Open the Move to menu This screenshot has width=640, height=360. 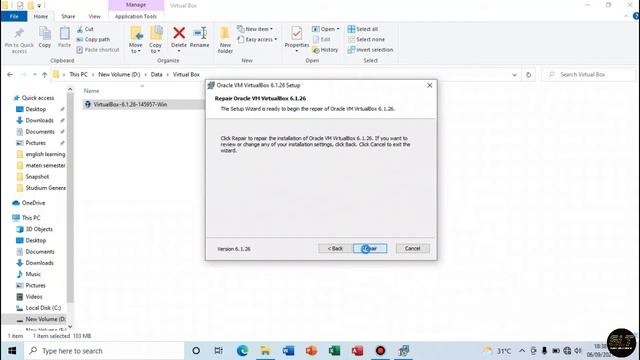[136, 40]
